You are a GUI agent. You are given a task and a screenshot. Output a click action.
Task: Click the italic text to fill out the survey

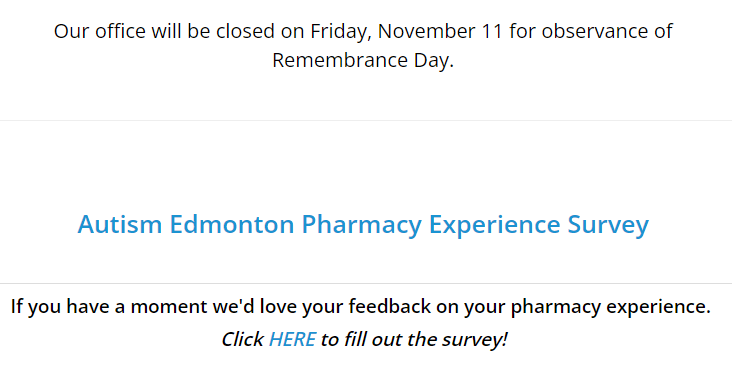[x=414, y=340]
